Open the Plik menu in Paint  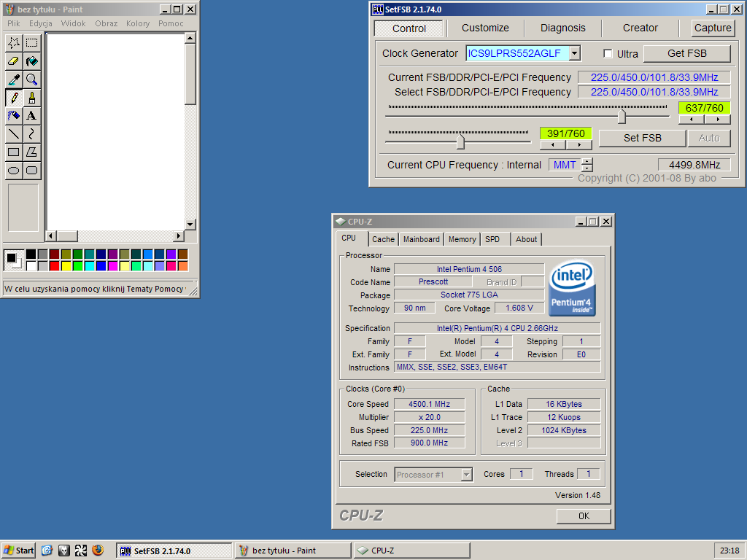[13, 23]
